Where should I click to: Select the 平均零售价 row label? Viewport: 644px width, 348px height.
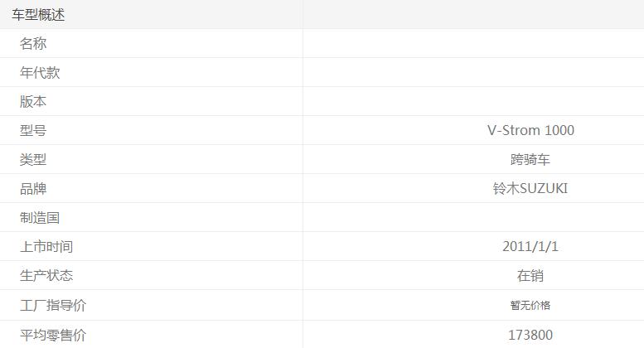pos(53,336)
